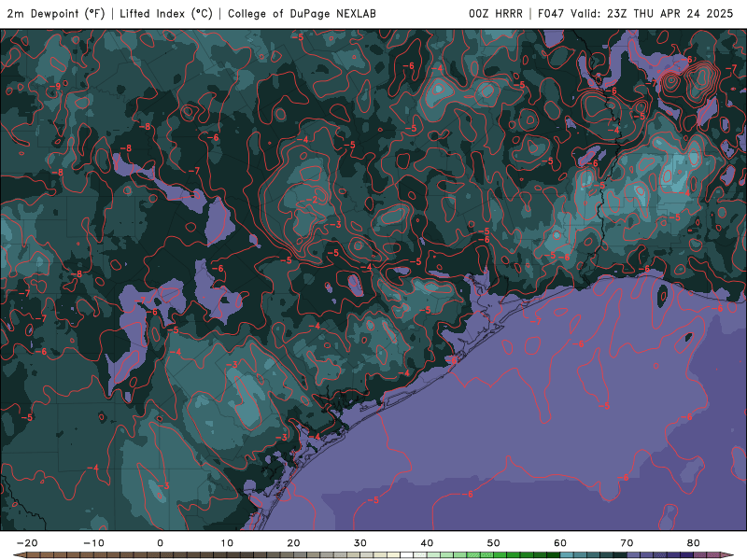747x560 pixels.
Task: Click the -2 lifted index contour label
Action: click(313, 200)
